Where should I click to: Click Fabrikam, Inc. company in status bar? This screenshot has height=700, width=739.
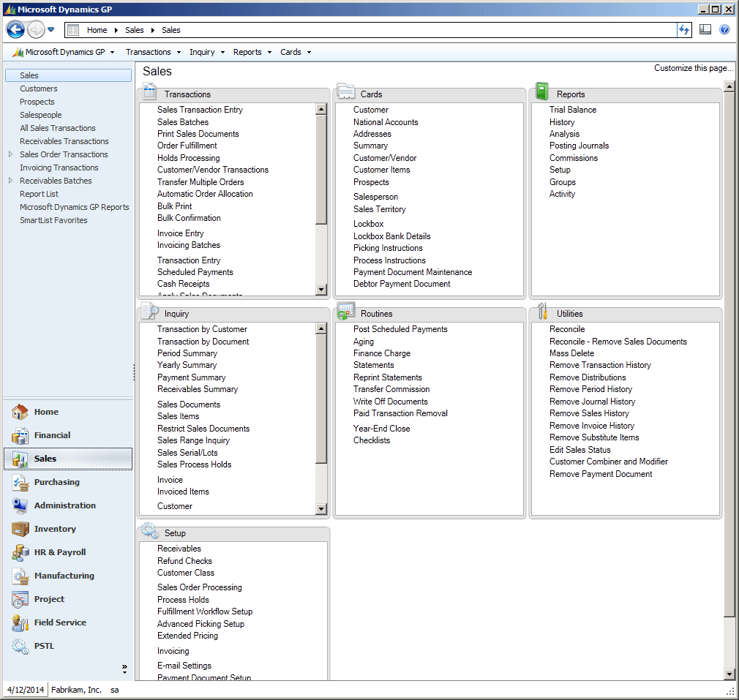click(x=76, y=690)
